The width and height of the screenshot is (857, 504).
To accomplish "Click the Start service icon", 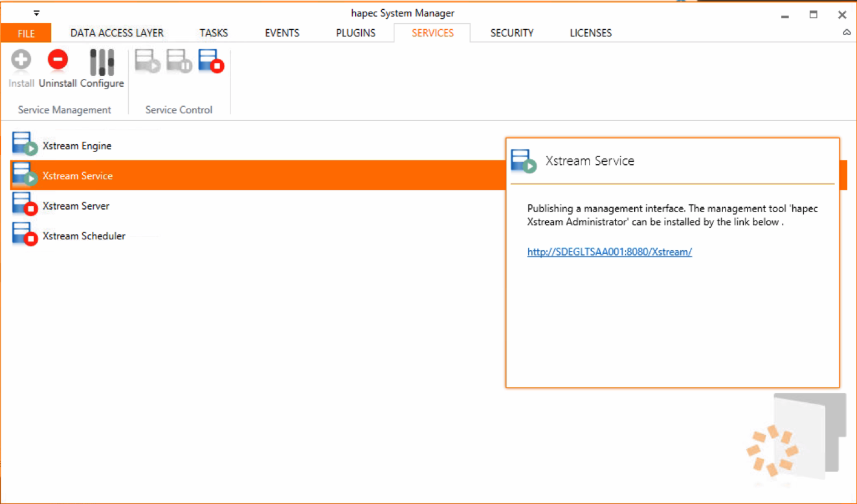I will pos(147,61).
